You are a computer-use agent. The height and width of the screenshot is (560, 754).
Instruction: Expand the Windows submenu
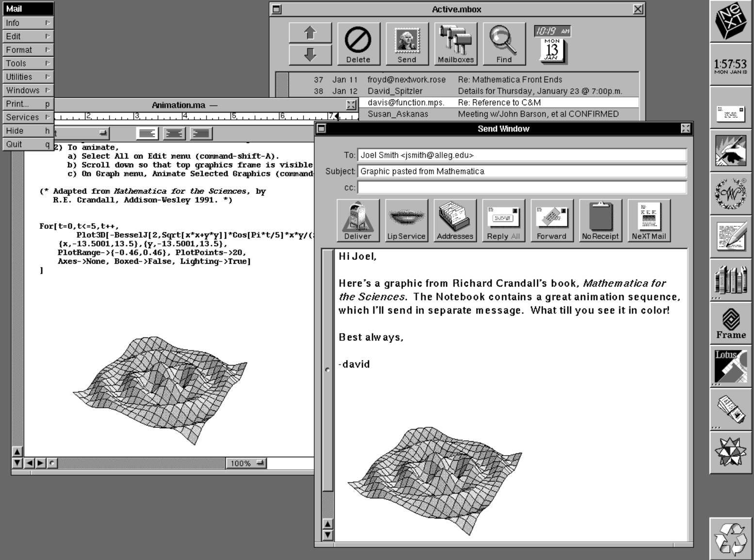(28, 90)
